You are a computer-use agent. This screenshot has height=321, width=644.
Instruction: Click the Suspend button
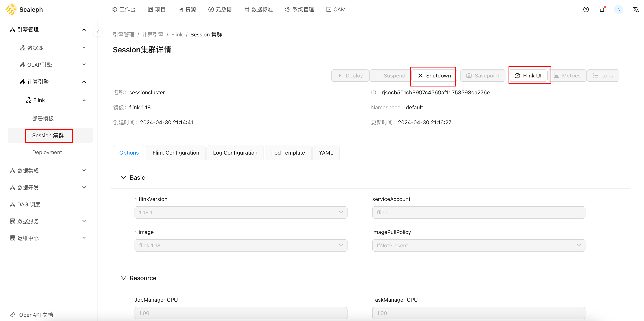[391, 75]
